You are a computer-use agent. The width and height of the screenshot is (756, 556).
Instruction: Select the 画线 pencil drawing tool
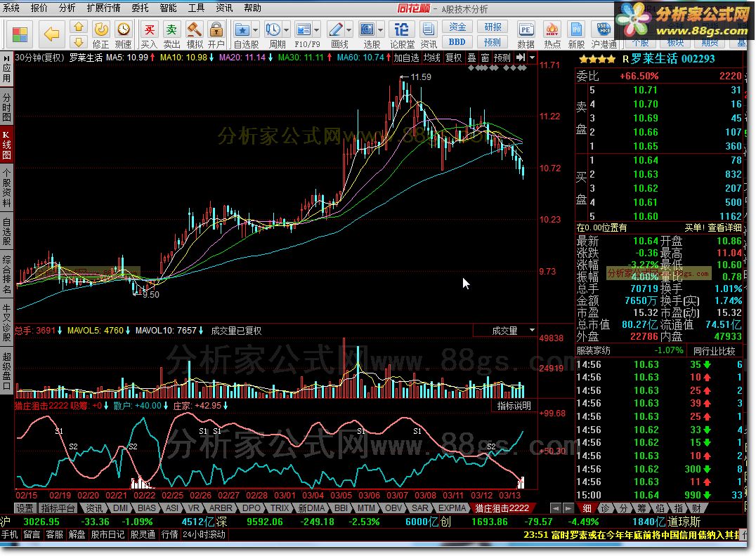[335, 30]
